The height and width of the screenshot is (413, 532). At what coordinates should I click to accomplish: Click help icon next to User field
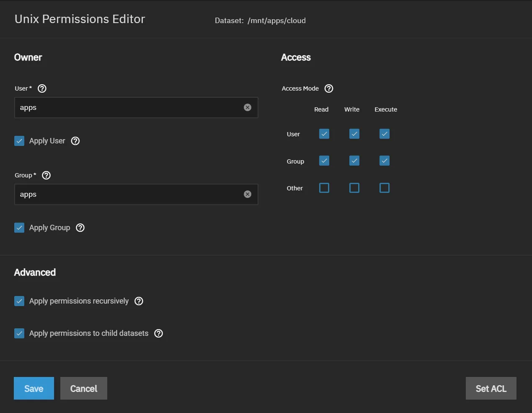[42, 88]
